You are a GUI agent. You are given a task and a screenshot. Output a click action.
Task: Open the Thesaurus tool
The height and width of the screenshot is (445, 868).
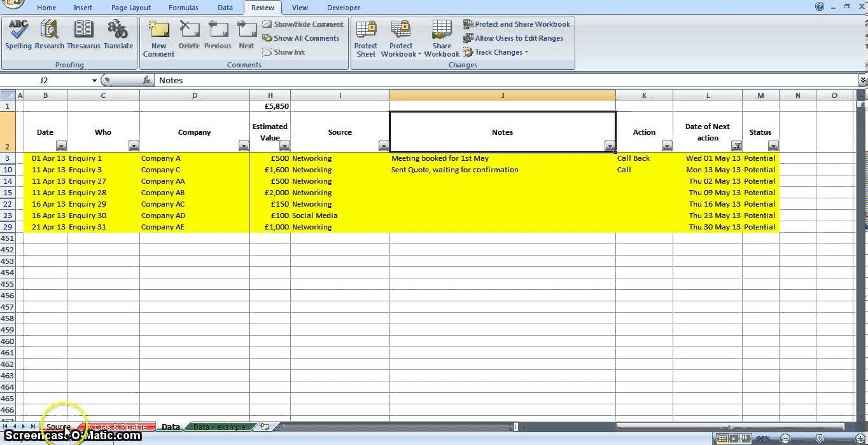pos(83,34)
